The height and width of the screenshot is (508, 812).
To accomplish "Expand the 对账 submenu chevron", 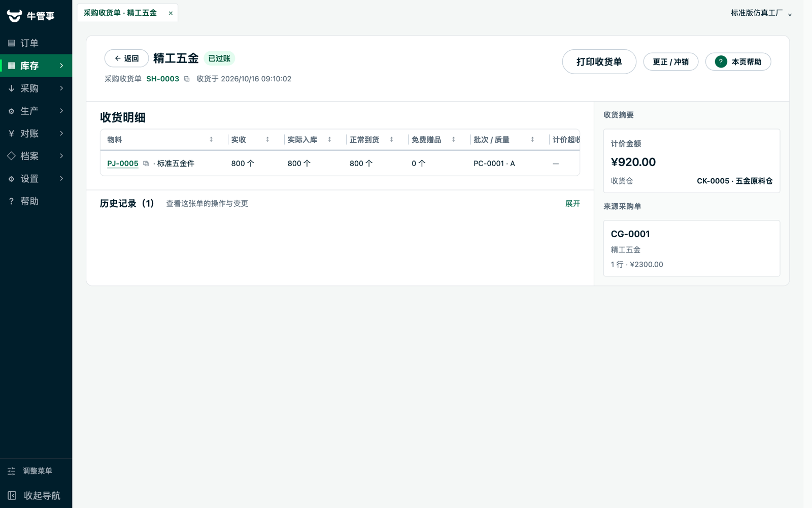I will tap(61, 134).
